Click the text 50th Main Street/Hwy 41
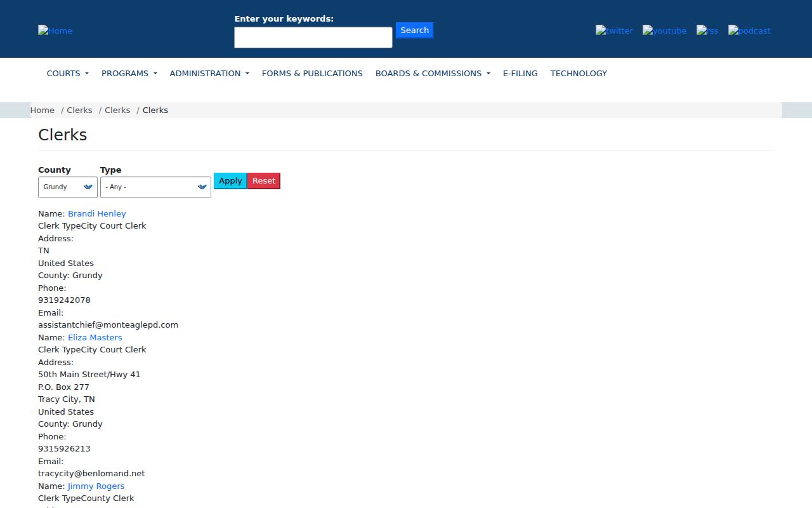Image resolution: width=812 pixels, height=508 pixels. coord(89,374)
